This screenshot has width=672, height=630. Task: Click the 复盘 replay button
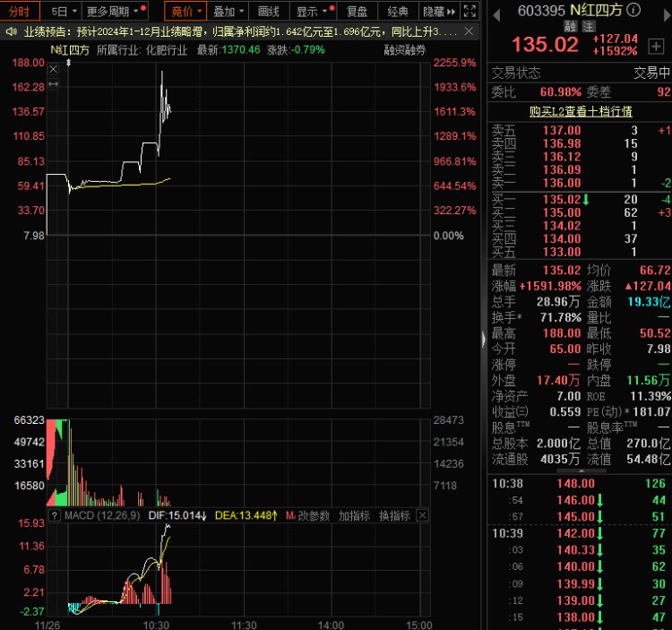tap(357, 11)
